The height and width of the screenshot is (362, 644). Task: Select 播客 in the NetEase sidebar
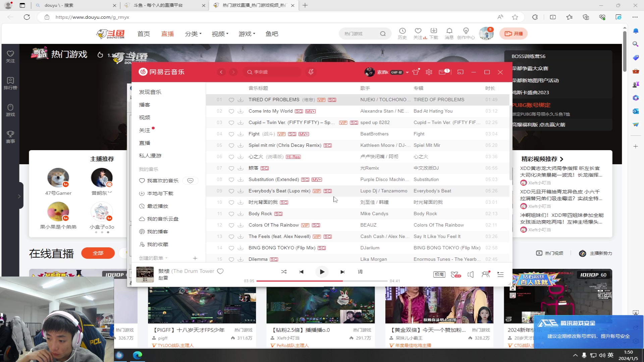pos(145,105)
